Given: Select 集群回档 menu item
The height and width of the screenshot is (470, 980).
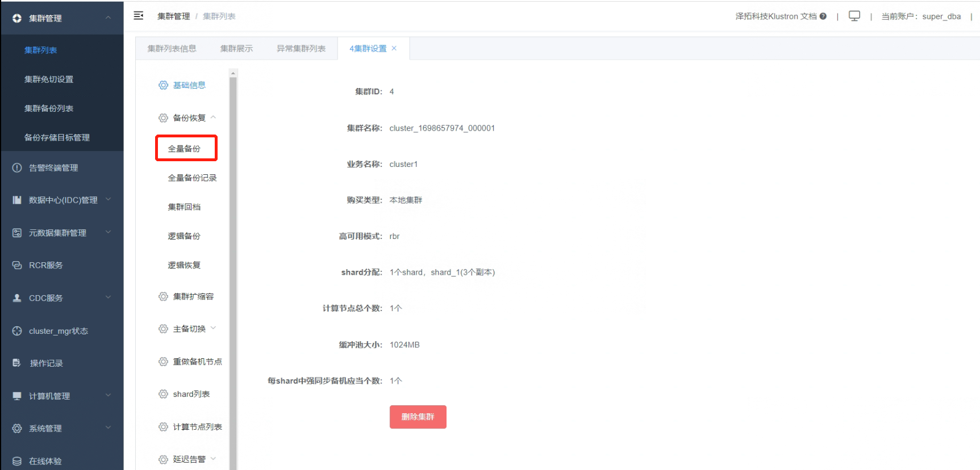Looking at the screenshot, I should [x=184, y=207].
